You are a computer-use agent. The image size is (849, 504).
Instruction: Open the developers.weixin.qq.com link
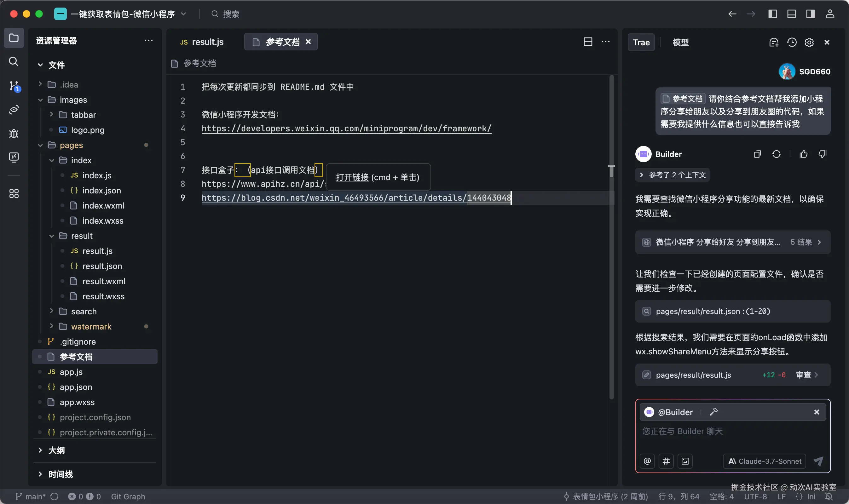pos(346,129)
